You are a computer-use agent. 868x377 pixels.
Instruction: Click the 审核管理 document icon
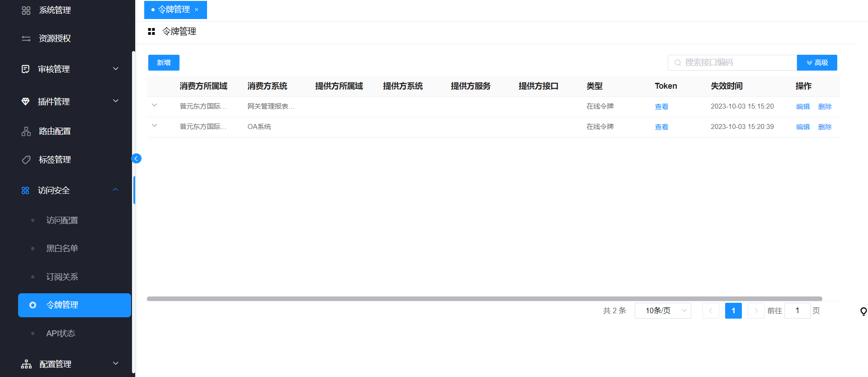(26, 69)
